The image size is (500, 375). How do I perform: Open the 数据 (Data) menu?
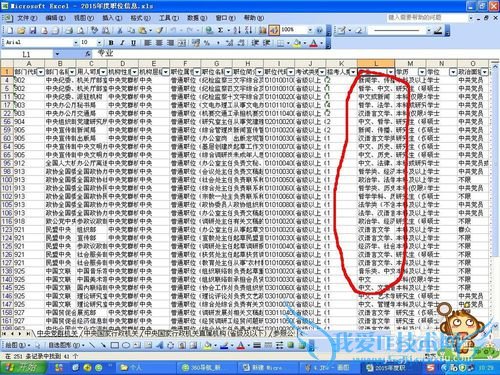pos(197,18)
